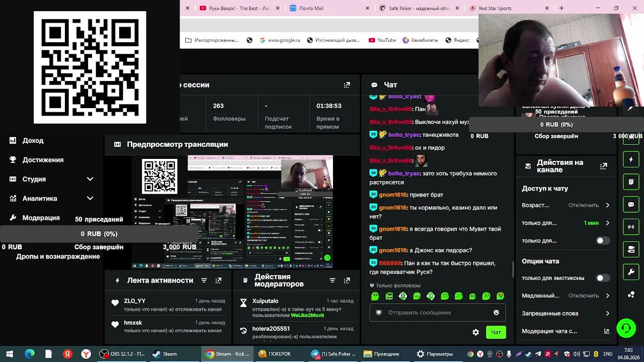Open the Авиабилеты bookmark

[x=420, y=40]
